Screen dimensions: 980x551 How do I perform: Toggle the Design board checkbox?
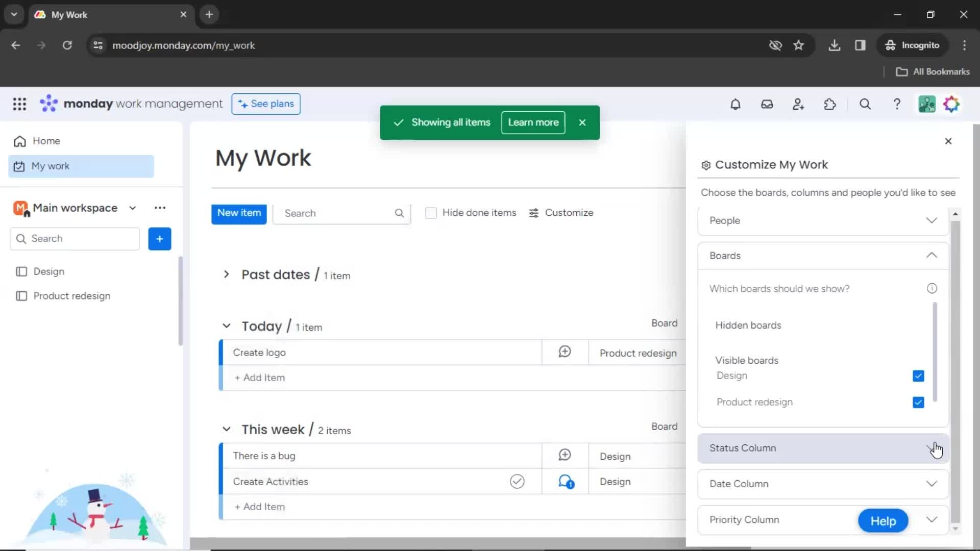click(918, 375)
